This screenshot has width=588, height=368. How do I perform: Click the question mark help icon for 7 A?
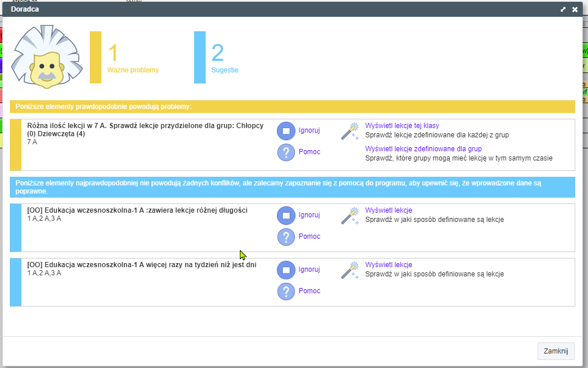pyautogui.click(x=286, y=152)
